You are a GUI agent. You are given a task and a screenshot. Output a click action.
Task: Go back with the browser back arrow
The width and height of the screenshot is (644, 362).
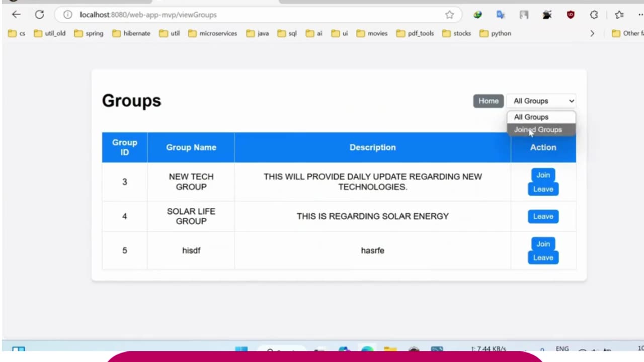(x=16, y=15)
